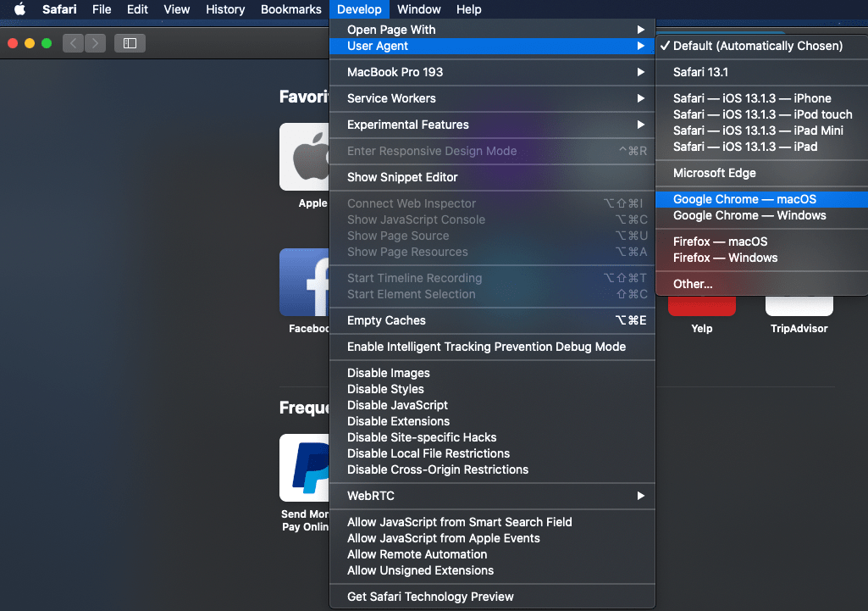The width and height of the screenshot is (868, 611).
Task: Open the Yelp favorite tile
Action: click(702, 306)
